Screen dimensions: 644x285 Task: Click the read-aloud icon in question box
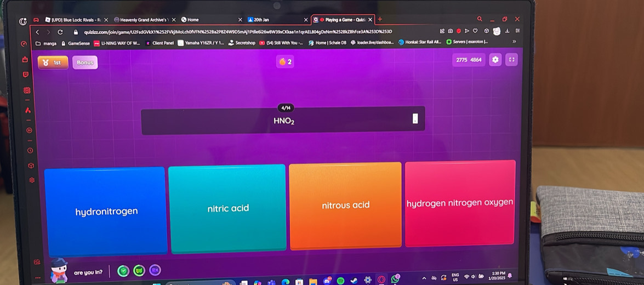pos(415,119)
